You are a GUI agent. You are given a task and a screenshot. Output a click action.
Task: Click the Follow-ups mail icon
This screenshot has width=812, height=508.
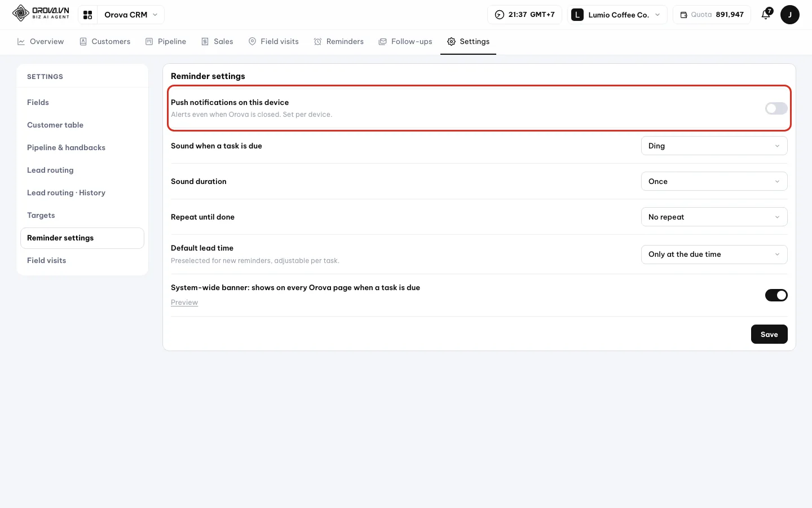pos(382,41)
